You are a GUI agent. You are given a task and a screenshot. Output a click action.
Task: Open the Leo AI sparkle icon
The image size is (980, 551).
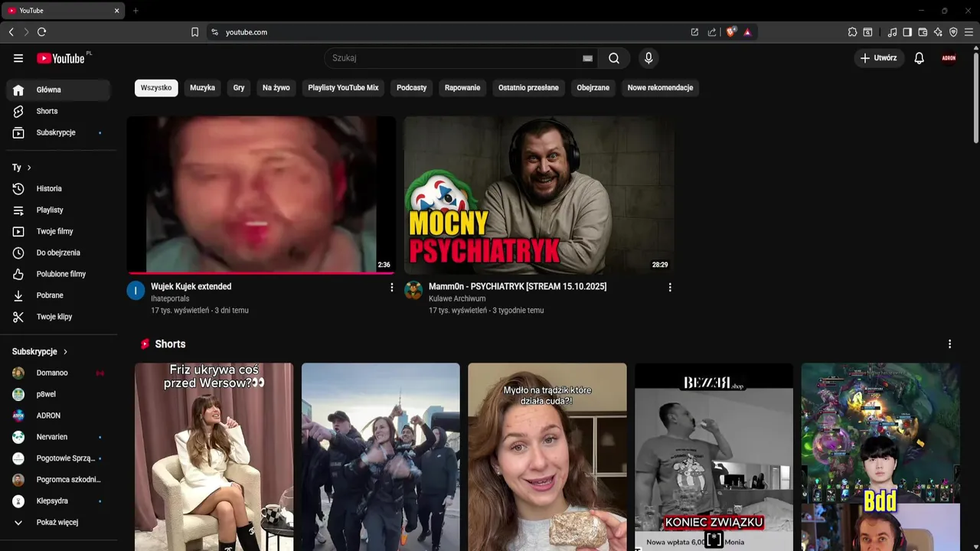coord(938,32)
